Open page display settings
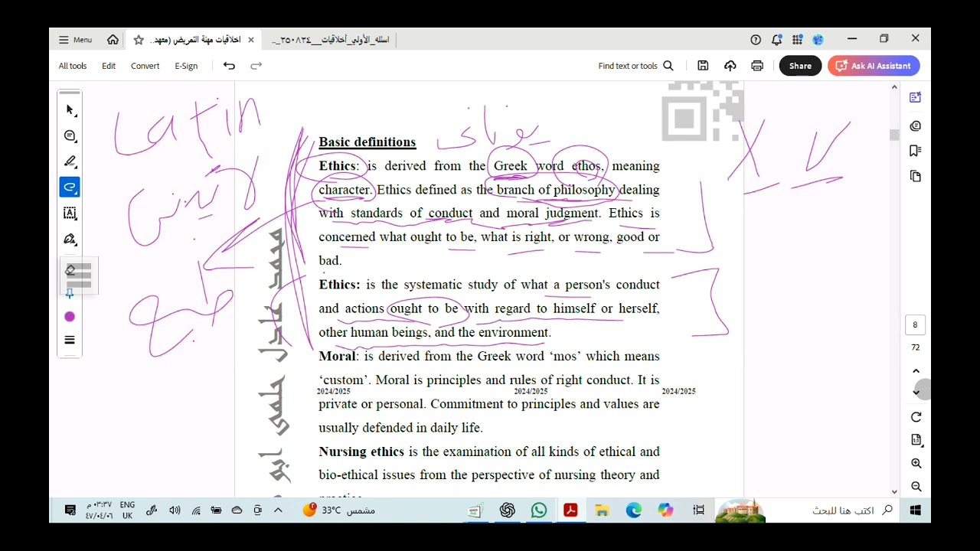 pos(916,440)
